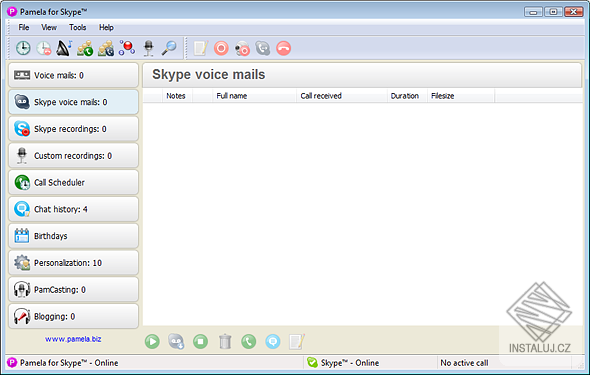590x375 pixels.
Task: Select the Skype voice mails: 0 sidebar button
Action: pyautogui.click(x=73, y=102)
